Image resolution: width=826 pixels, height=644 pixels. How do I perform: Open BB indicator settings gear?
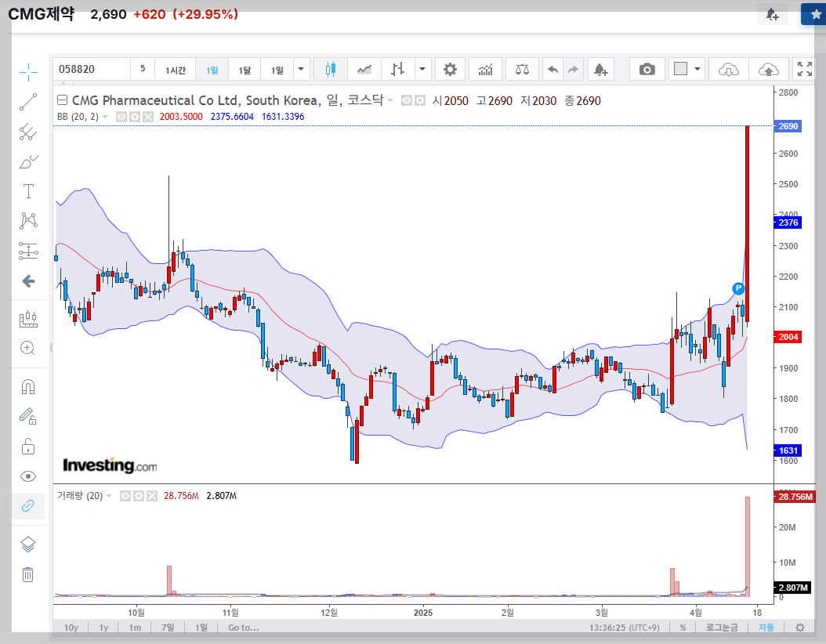(x=134, y=117)
